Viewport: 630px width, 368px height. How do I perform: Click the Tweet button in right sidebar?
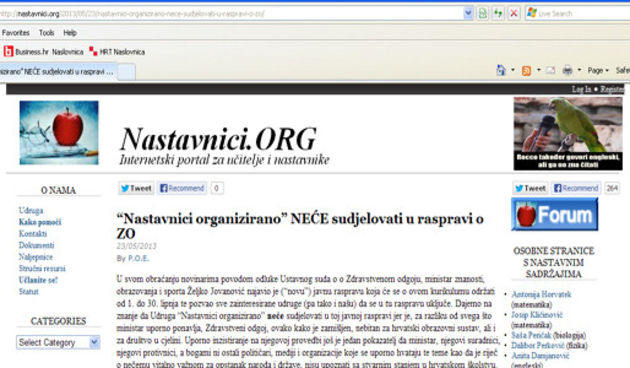pyautogui.click(x=530, y=188)
